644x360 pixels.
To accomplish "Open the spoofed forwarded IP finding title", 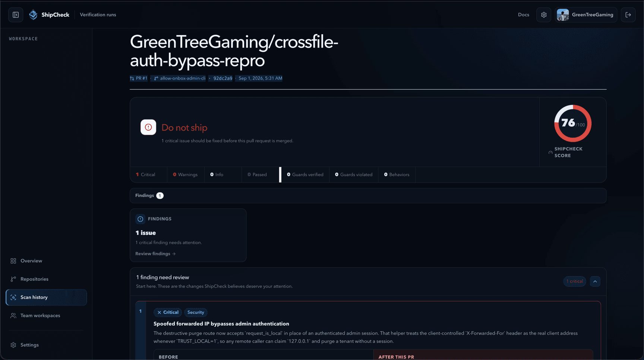I will coord(221,324).
